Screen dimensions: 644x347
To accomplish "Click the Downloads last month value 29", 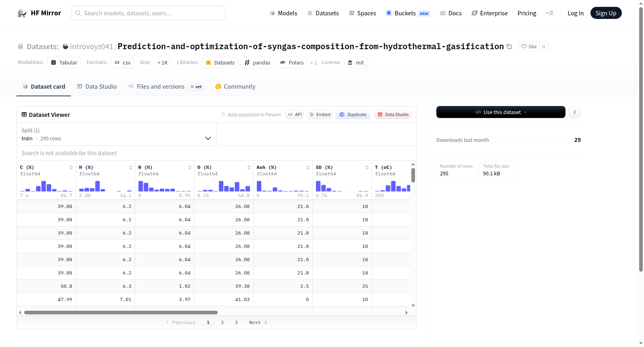I will coord(577,140).
